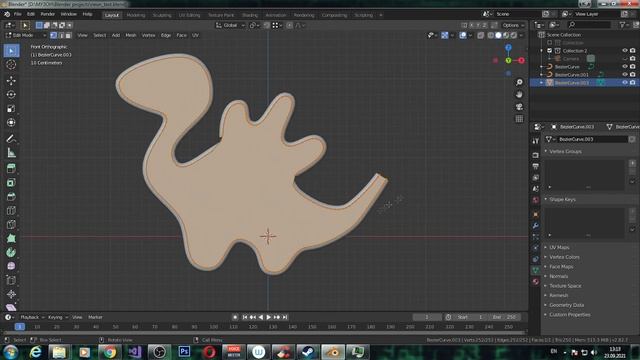Select the Loop Cut tool
Screen dimensions: 640x360
[11, 211]
